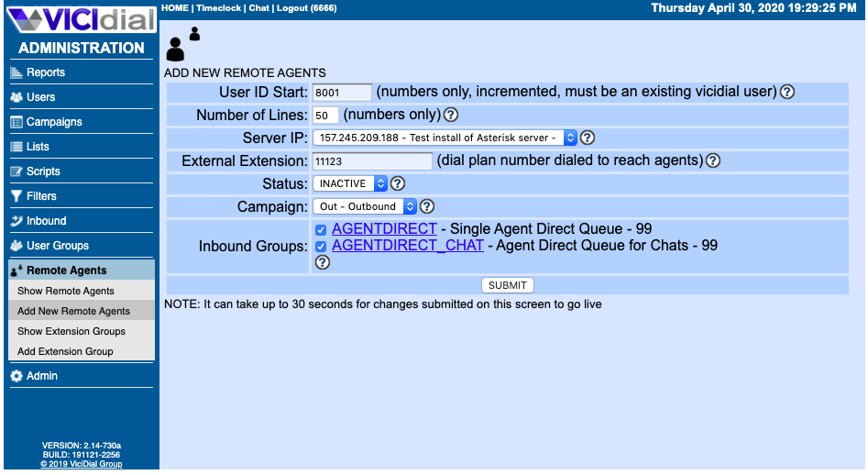Focus the External Extension field
The image size is (868, 475).
[372, 161]
